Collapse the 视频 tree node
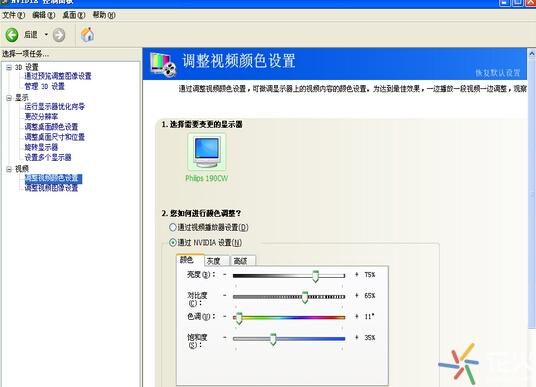The image size is (536, 387). click(9, 169)
